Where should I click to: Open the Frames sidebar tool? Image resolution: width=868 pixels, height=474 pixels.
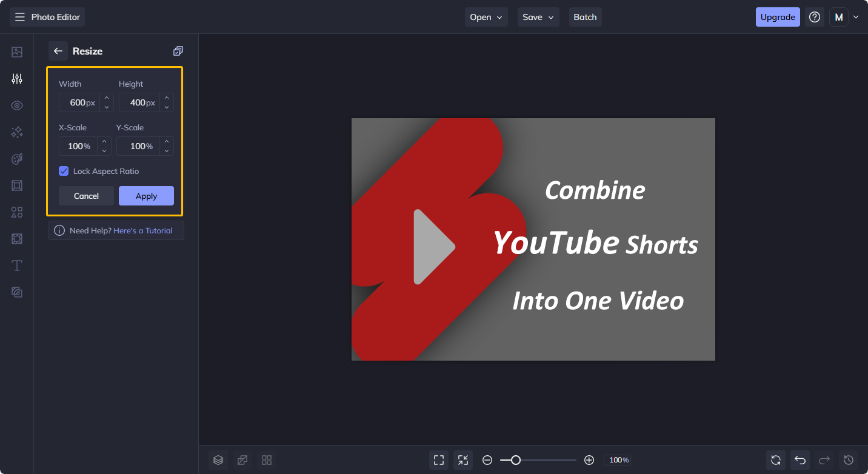[x=17, y=185]
